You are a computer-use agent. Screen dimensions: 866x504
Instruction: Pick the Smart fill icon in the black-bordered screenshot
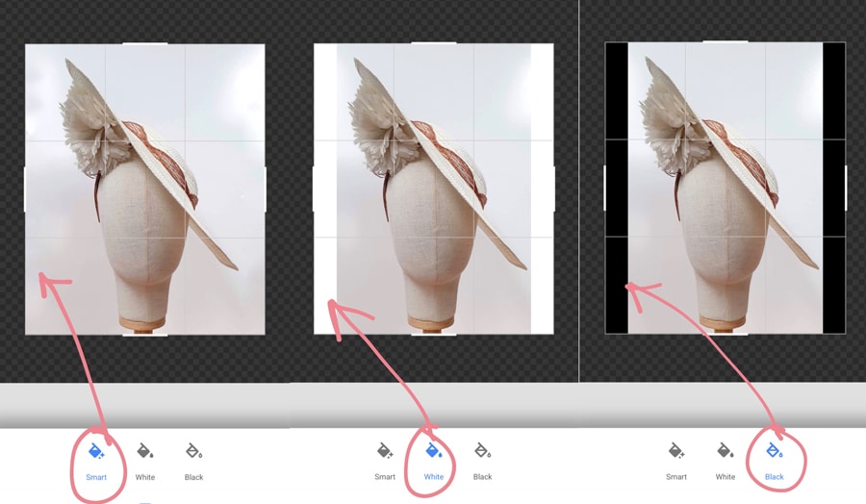(x=676, y=451)
